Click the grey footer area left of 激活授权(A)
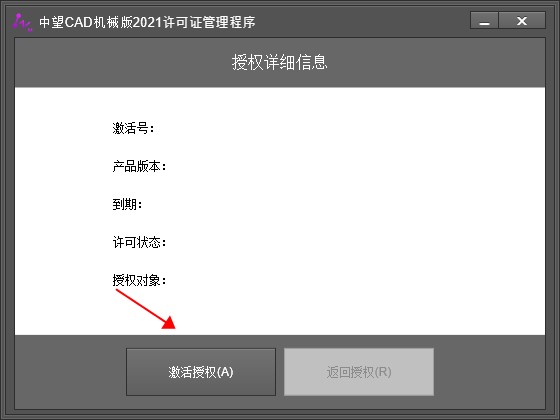 tap(70, 372)
